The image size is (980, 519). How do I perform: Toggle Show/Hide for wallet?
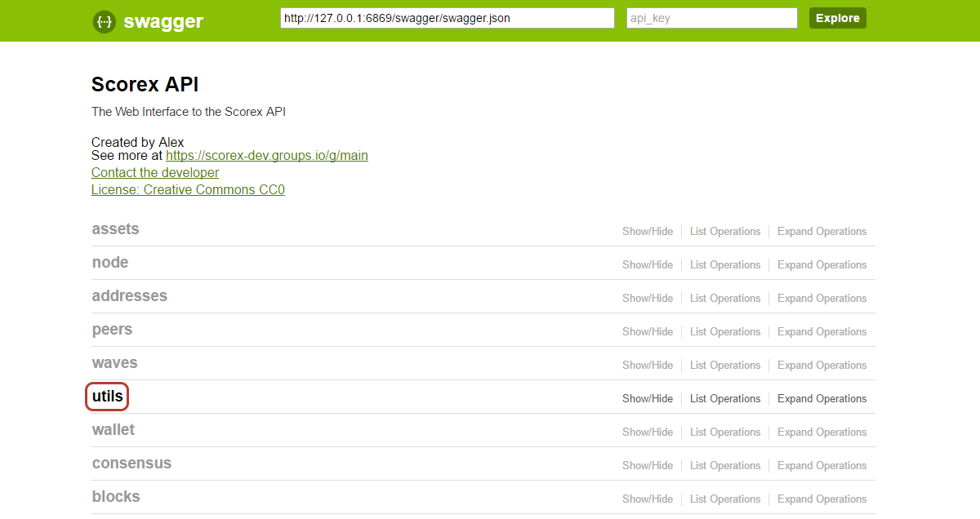pos(648,432)
